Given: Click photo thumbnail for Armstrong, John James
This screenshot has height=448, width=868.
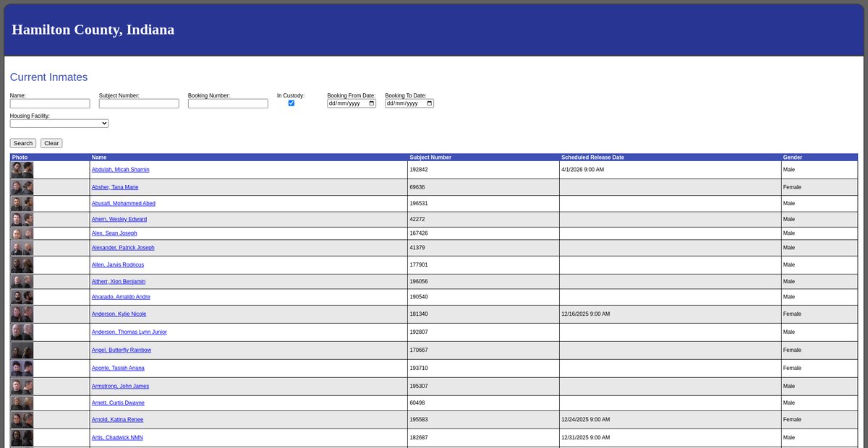Looking at the screenshot, I should pyautogui.click(x=22, y=387).
